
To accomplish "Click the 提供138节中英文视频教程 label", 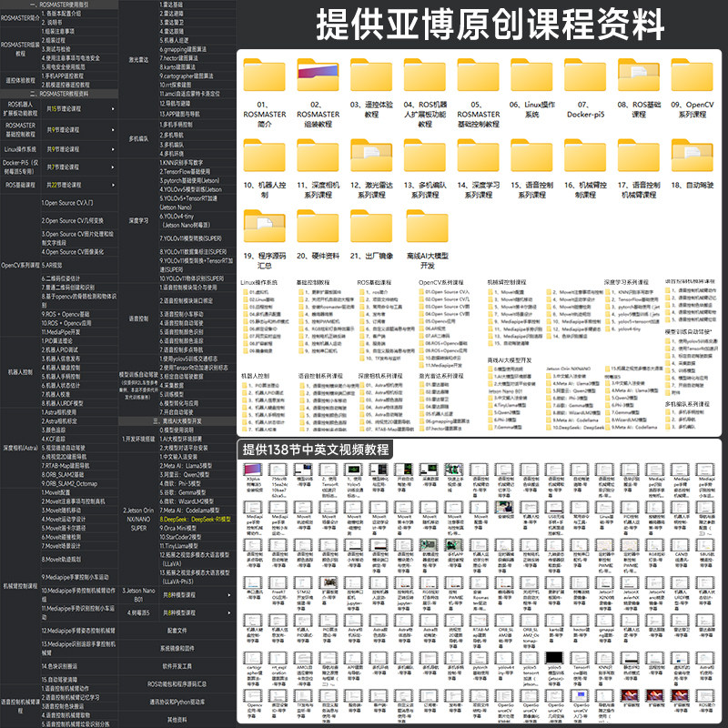I will coord(316,450).
